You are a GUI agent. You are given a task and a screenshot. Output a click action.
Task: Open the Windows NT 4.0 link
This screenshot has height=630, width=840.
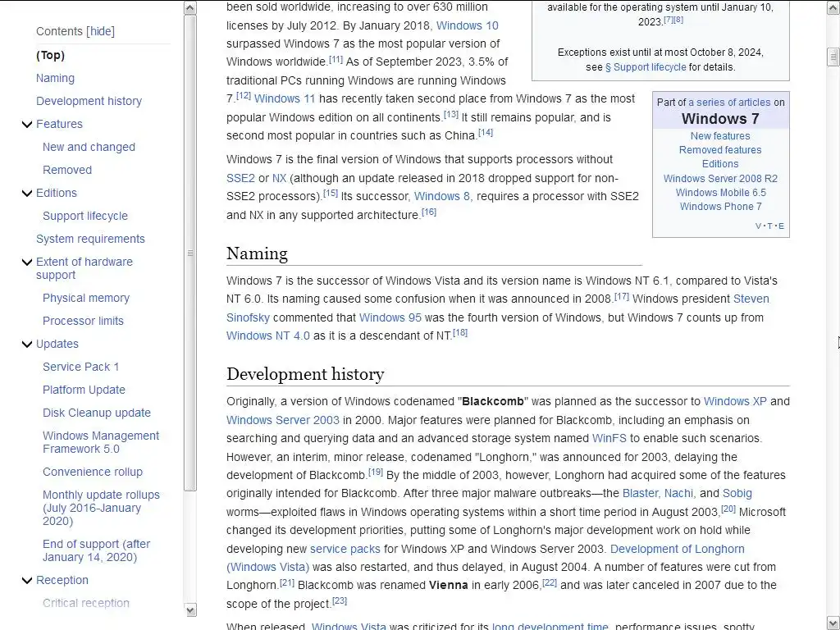coord(268,336)
